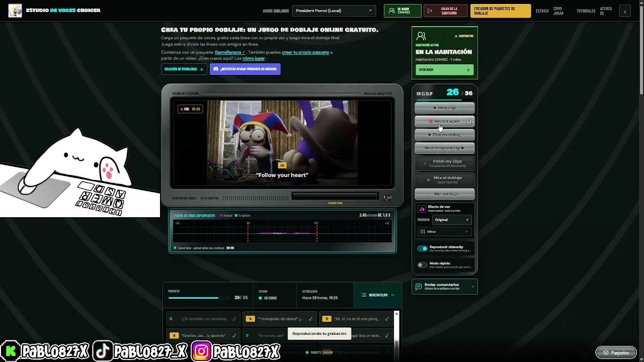Click the question mark help button
The image size is (644, 362).
coord(625,11)
